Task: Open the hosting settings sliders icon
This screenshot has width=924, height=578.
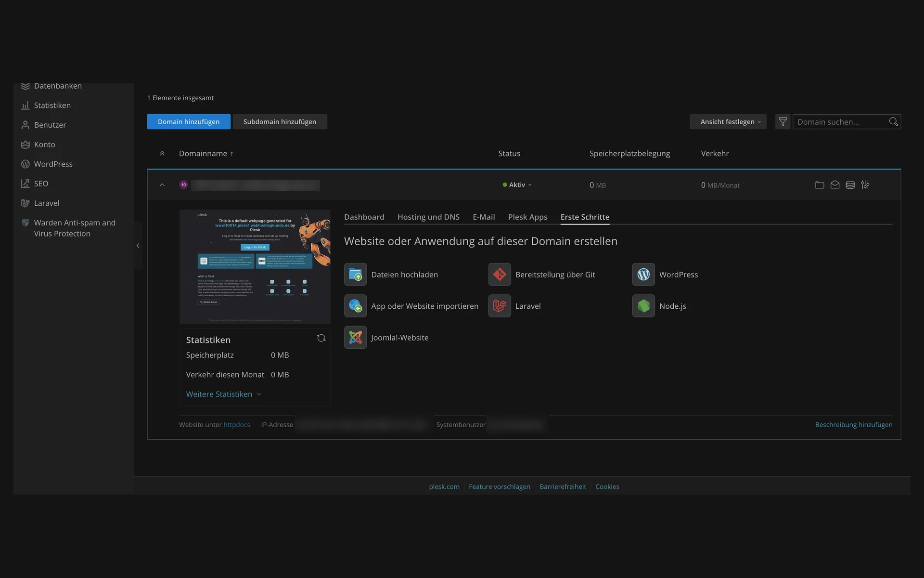Action: coord(865,185)
